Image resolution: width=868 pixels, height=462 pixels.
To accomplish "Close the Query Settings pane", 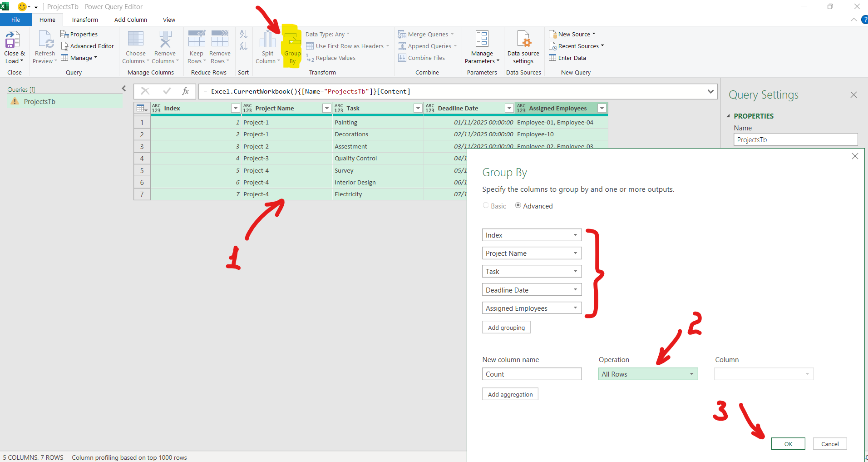I will click(853, 95).
